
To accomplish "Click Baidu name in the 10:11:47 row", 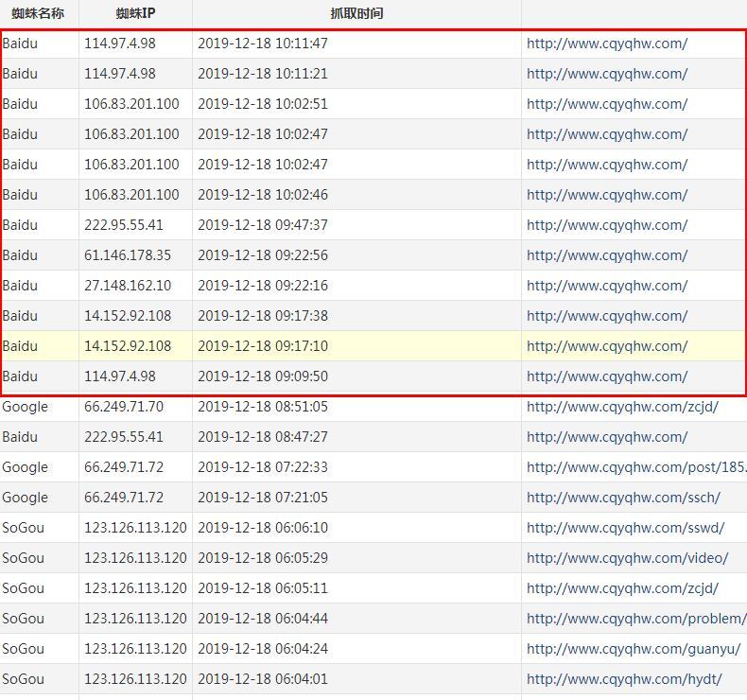I will click(20, 44).
